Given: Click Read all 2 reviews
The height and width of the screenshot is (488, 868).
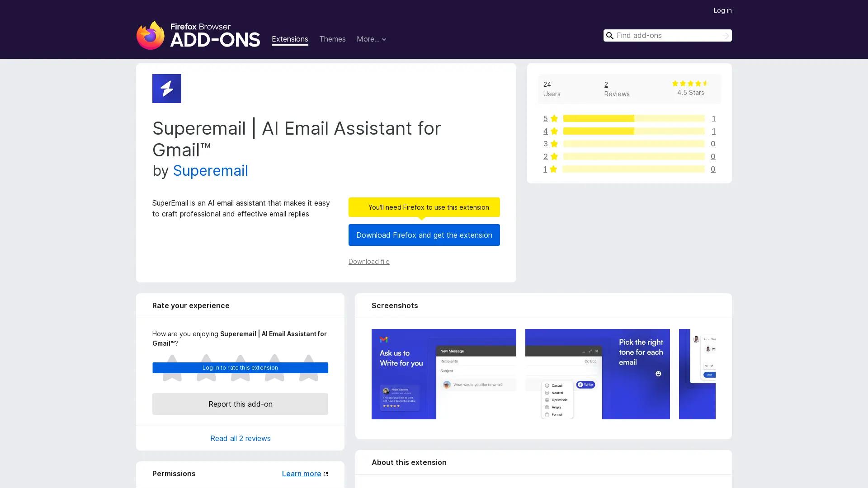Looking at the screenshot, I should tap(240, 438).
